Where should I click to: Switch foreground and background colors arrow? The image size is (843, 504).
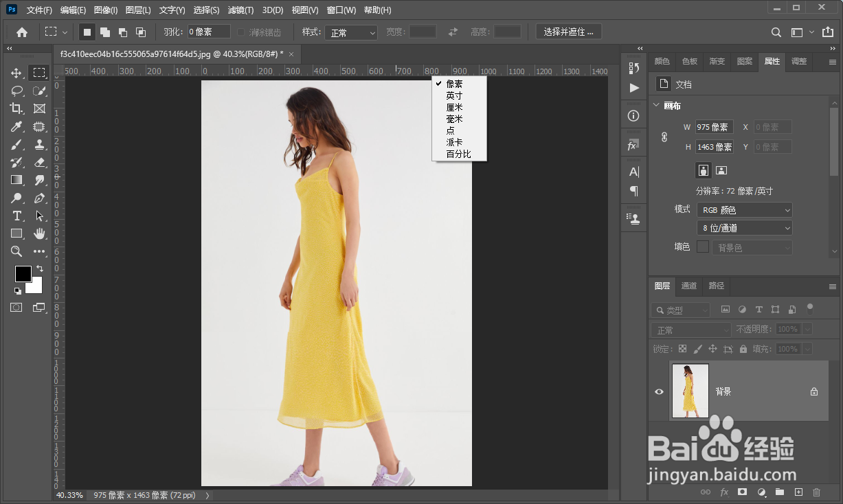(40, 268)
